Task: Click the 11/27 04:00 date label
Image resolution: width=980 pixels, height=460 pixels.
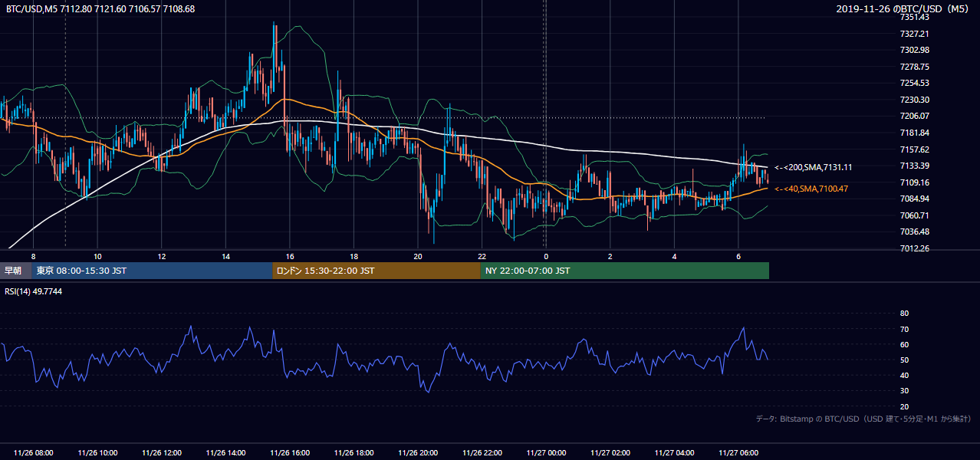Action: 674,453
